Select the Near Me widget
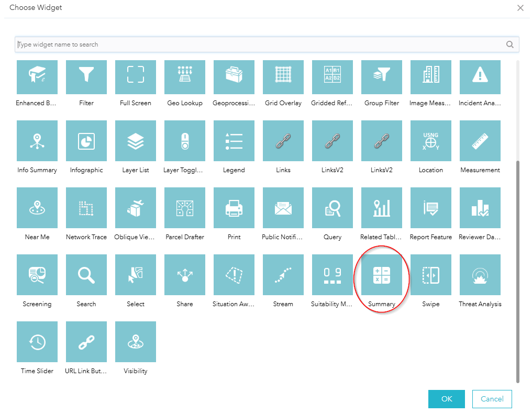This screenshot has width=532, height=414. [x=37, y=208]
